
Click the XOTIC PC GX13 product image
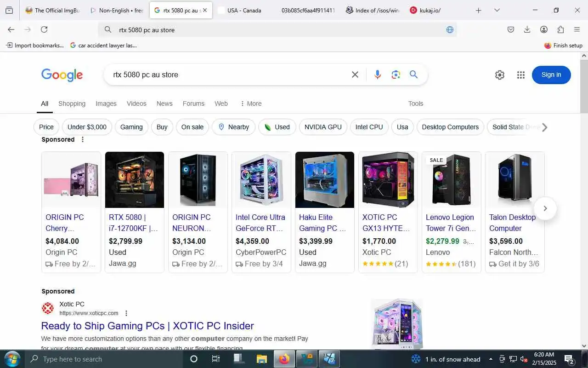tap(388, 180)
